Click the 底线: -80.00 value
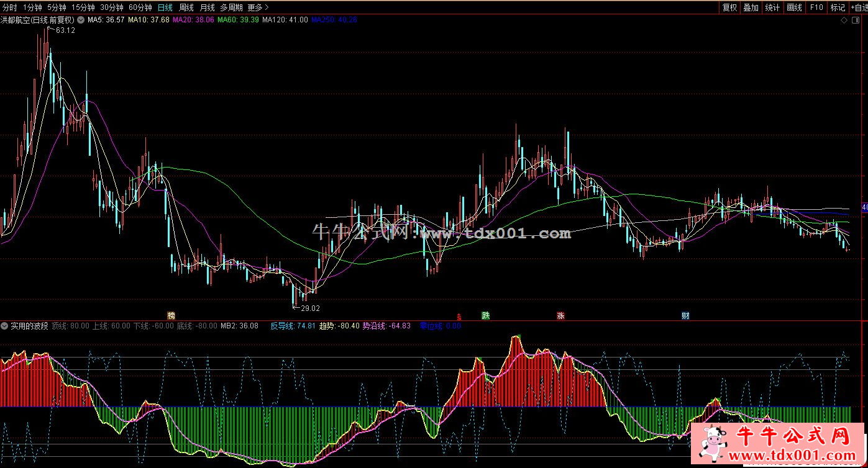 click(197, 326)
